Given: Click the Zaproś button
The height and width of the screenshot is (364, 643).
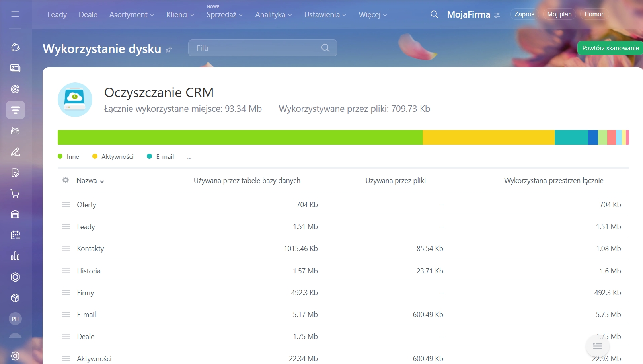Looking at the screenshot, I should pyautogui.click(x=524, y=14).
